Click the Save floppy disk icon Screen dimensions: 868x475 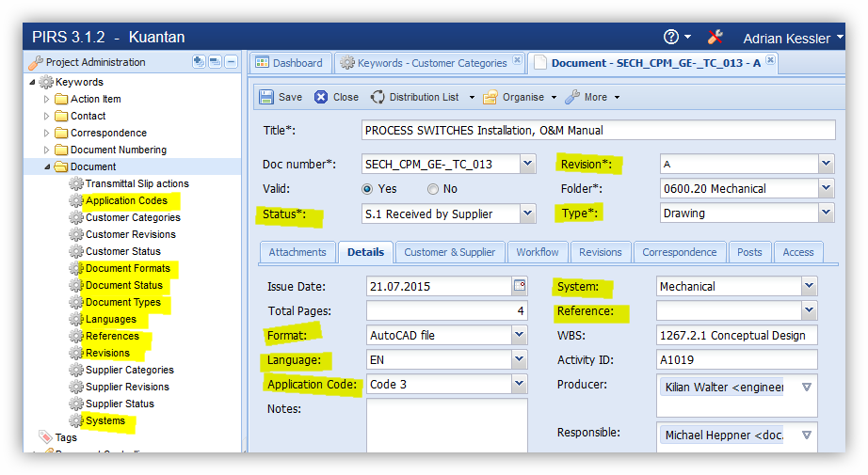point(266,97)
